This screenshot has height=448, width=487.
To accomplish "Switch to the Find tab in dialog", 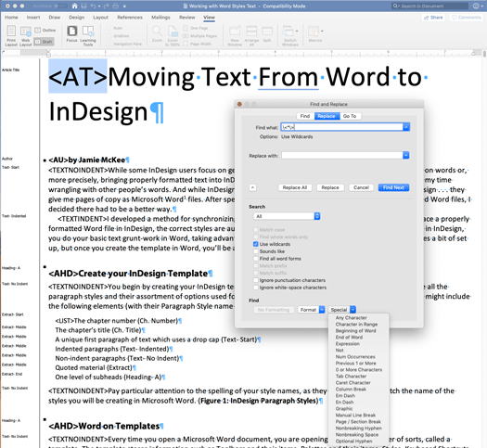I will 305,116.
